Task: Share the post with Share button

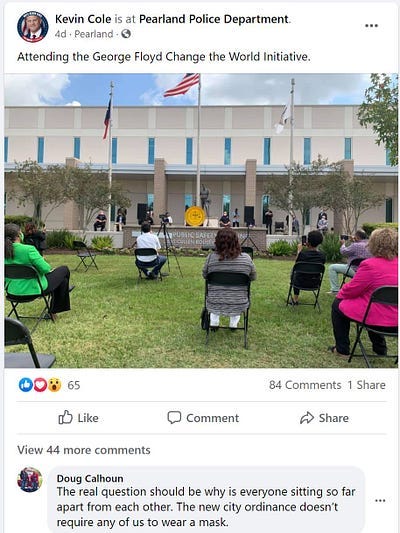Action: pos(324,418)
